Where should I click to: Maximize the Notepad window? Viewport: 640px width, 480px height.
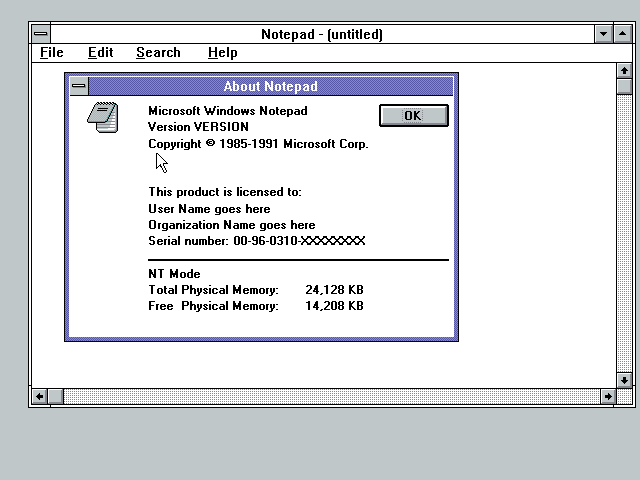[x=622, y=34]
